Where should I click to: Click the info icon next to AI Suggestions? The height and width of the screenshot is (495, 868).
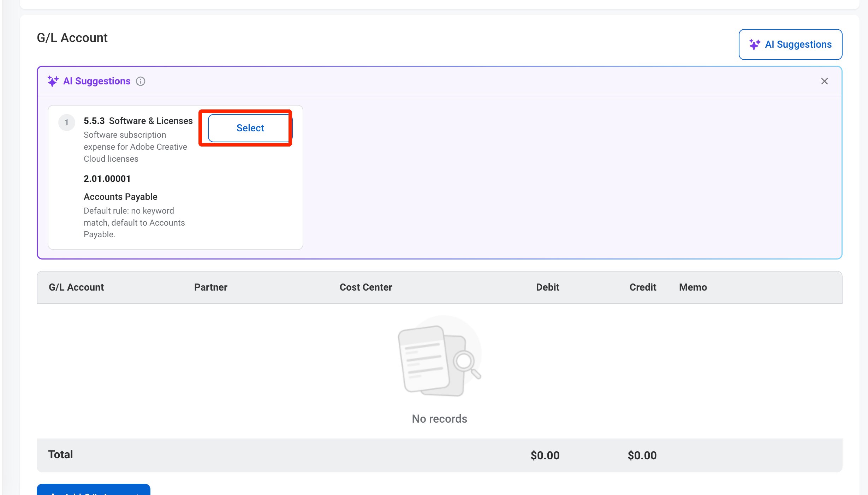tap(141, 81)
